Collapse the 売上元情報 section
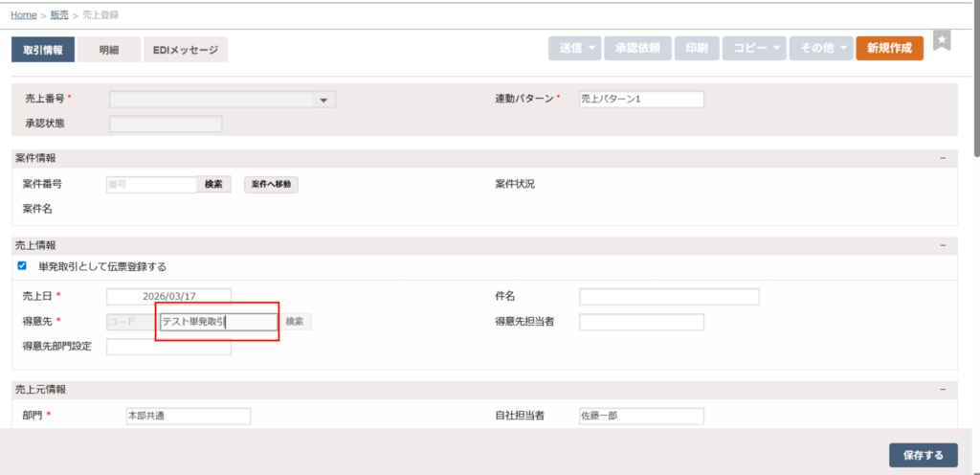Image resolution: width=980 pixels, height=475 pixels. coord(943,391)
